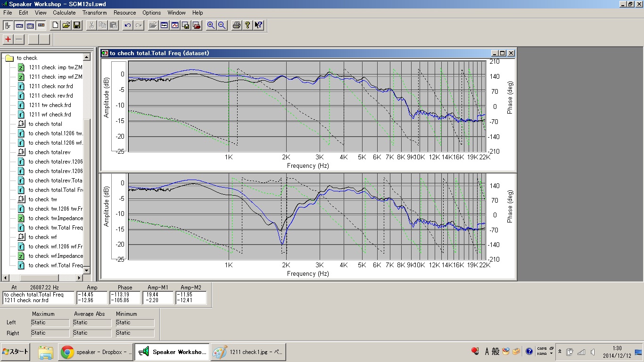Click the tree panel scroll up arrow

[x=87, y=58]
